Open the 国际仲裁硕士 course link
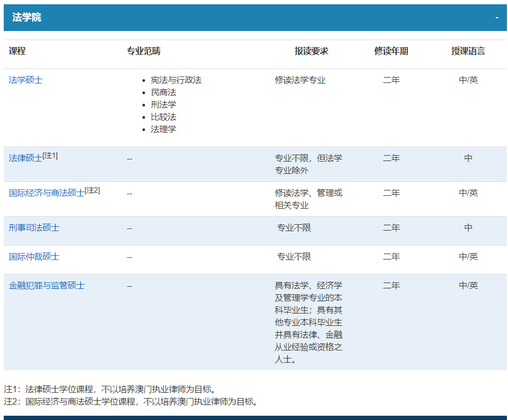 pyautogui.click(x=34, y=257)
